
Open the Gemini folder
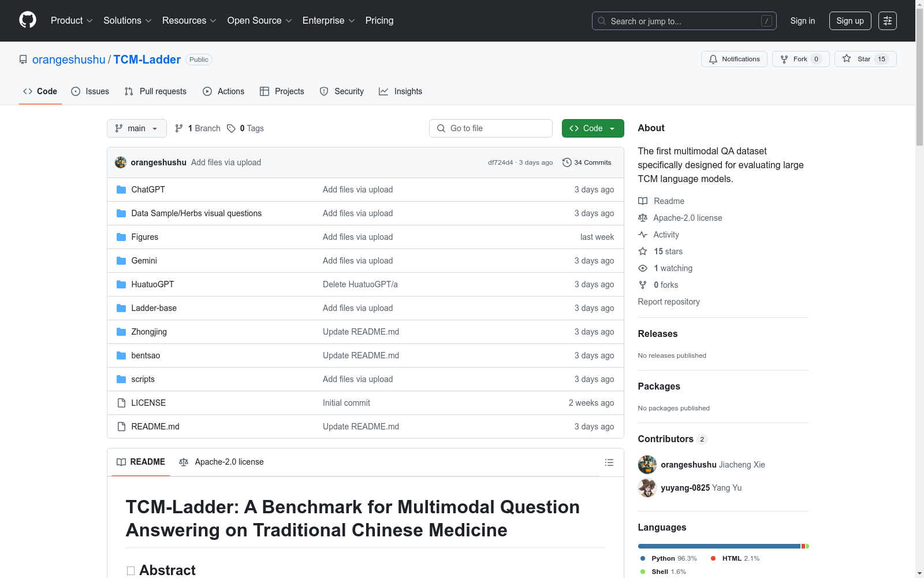144,261
